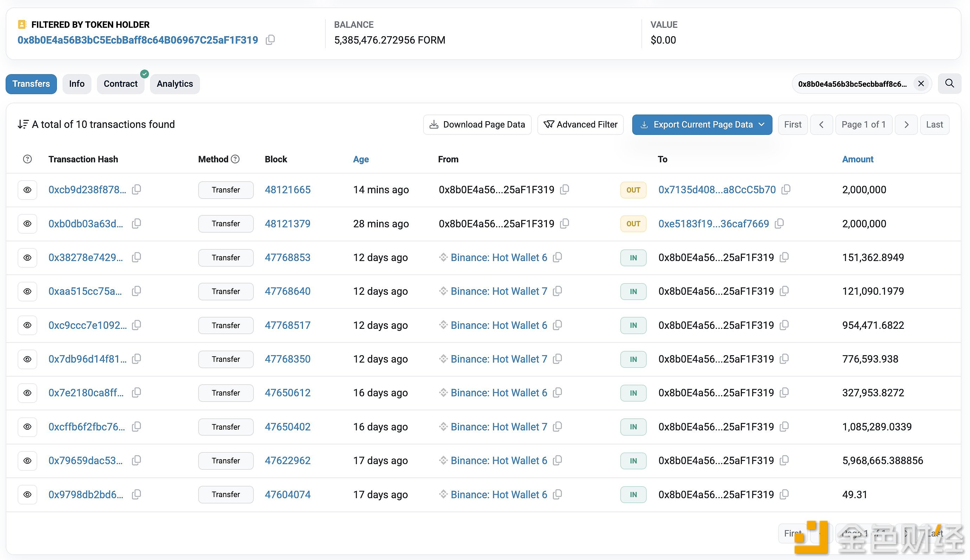Toggle details eye for transaction 0x9798db2bd6

tap(27, 494)
